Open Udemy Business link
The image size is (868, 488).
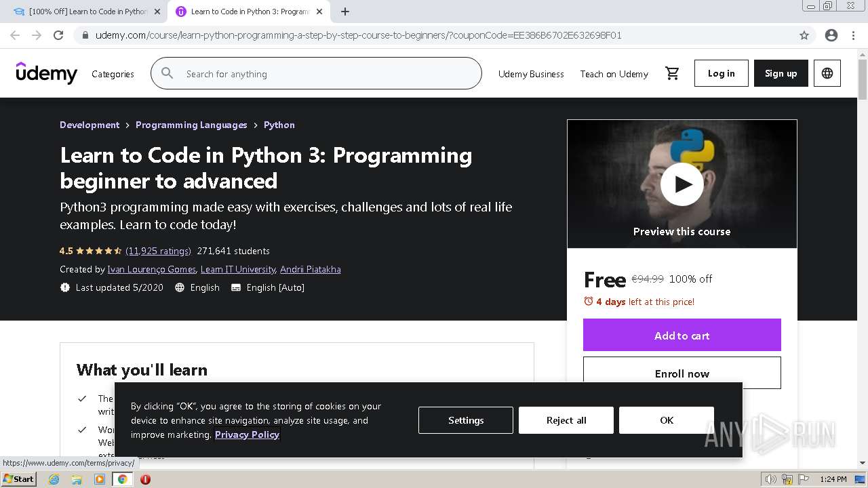[x=531, y=74]
